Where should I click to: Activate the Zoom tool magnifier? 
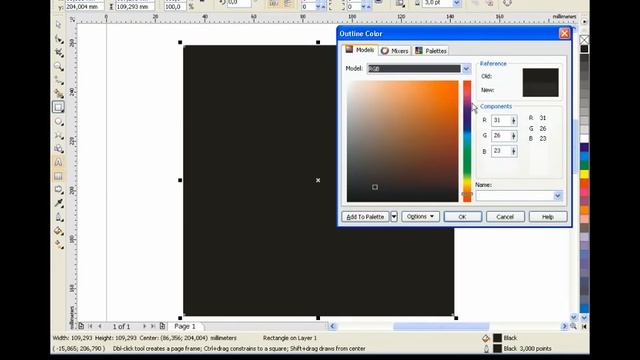tap(58, 67)
